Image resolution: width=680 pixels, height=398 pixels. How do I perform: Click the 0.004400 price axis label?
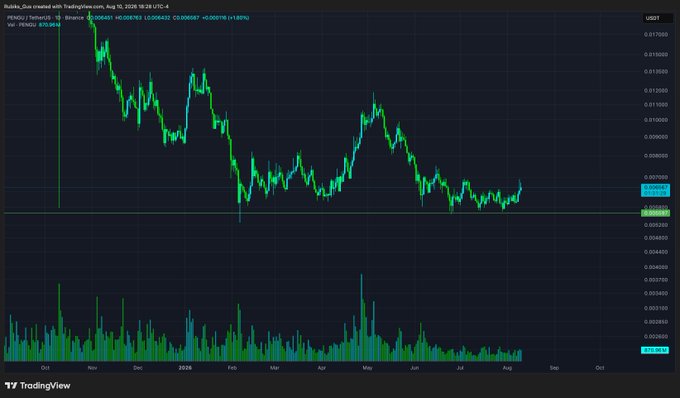pyautogui.click(x=655, y=252)
